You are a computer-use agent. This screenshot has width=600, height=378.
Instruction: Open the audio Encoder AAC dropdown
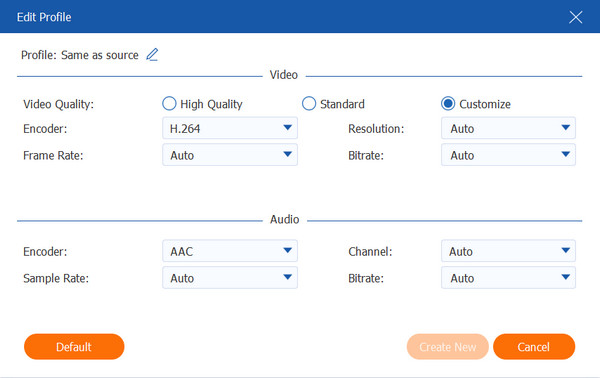point(230,251)
